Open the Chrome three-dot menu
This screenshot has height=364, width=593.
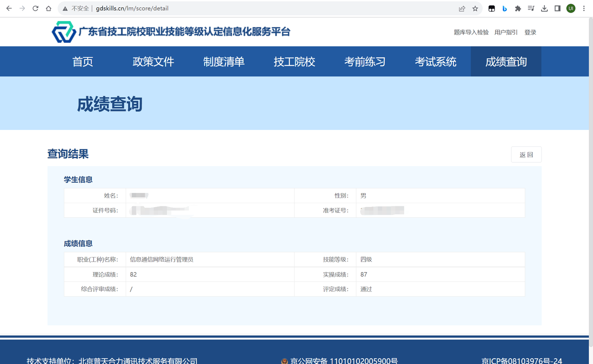[x=584, y=8]
